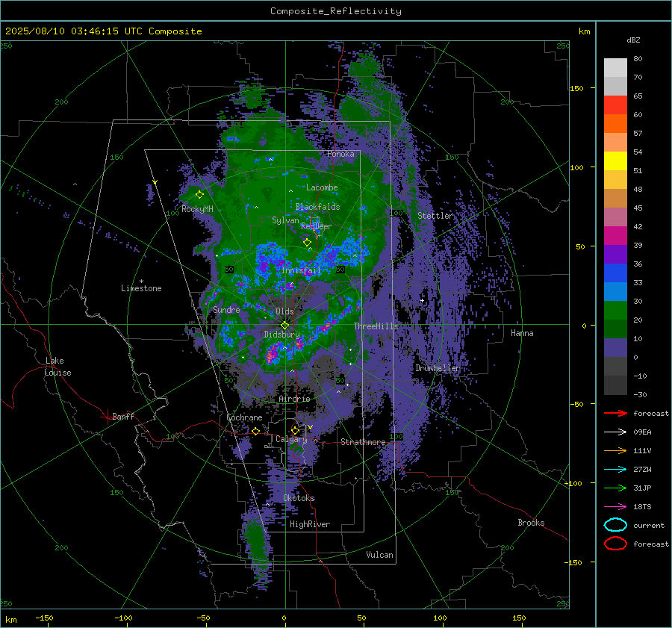Viewport: 672px width, 628px height.
Task: Click the 150 tick on right axis
Action: 577,88
